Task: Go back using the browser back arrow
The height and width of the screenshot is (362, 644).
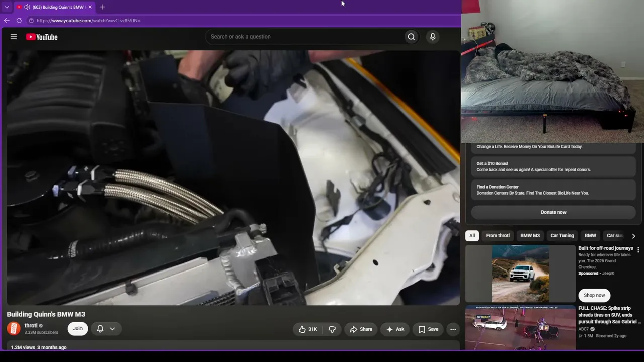Action: point(7,21)
